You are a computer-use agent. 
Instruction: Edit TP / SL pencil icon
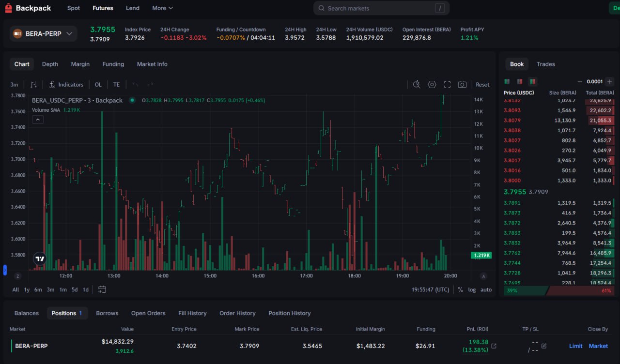click(x=544, y=346)
